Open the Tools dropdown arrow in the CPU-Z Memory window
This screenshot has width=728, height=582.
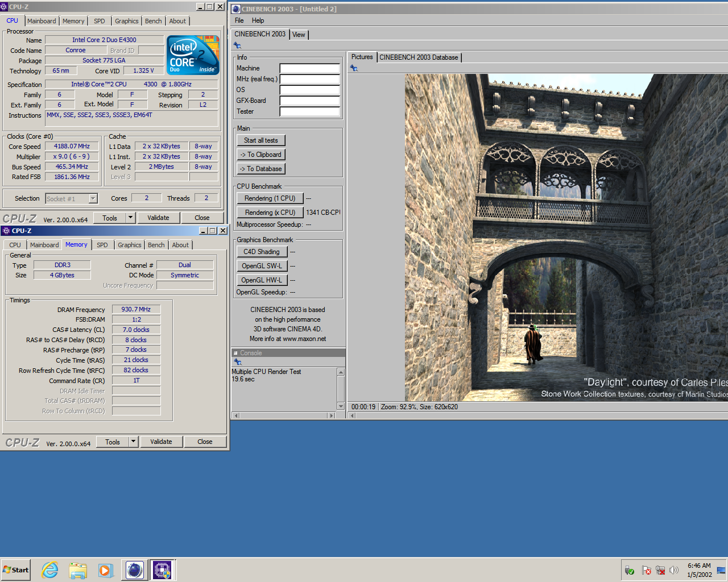(x=133, y=442)
